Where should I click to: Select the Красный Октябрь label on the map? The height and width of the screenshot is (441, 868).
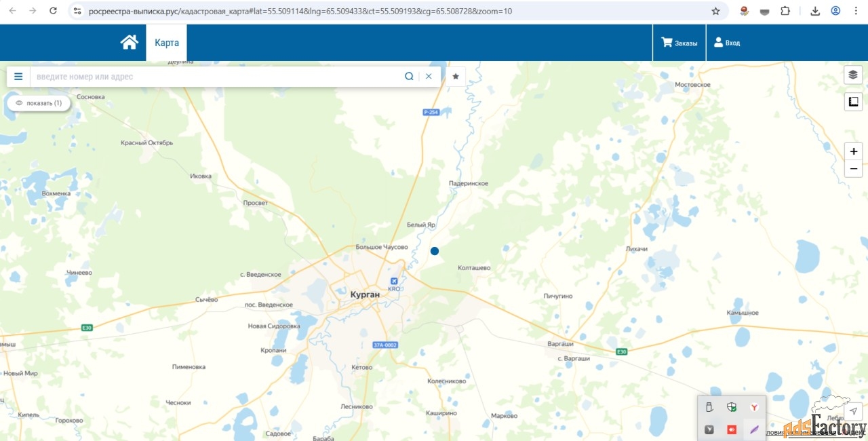click(x=146, y=143)
